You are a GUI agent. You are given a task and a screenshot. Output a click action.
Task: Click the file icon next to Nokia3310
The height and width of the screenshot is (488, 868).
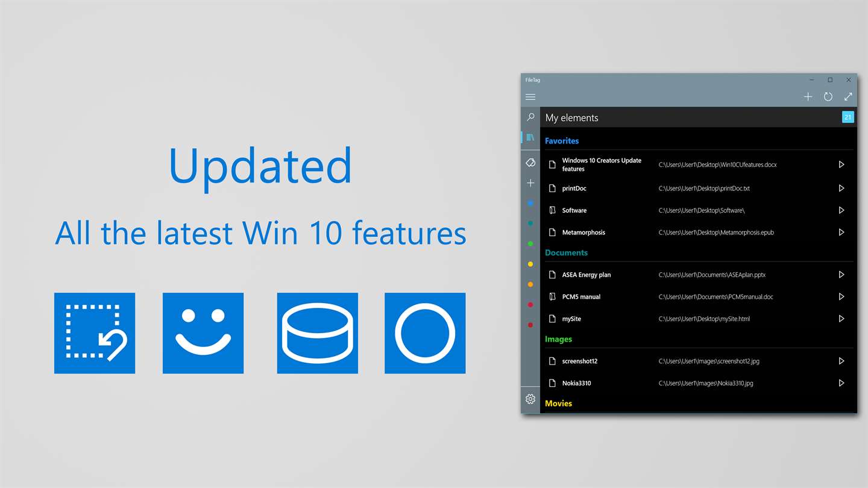[552, 383]
